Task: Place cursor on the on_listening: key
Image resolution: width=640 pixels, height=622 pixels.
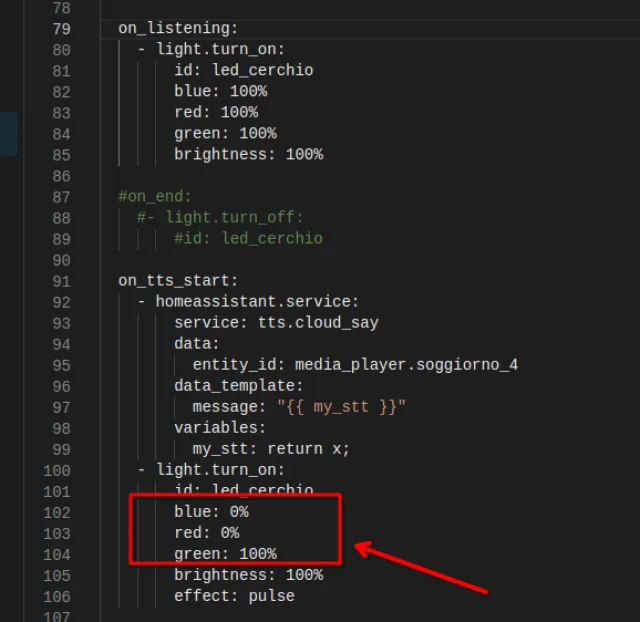Action: pyautogui.click(x=178, y=28)
